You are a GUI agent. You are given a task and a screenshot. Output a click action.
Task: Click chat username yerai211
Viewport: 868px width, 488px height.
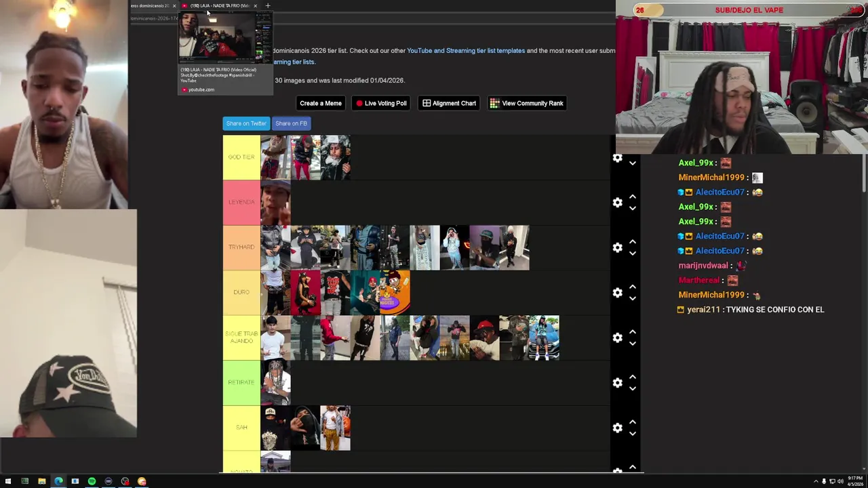click(x=703, y=310)
